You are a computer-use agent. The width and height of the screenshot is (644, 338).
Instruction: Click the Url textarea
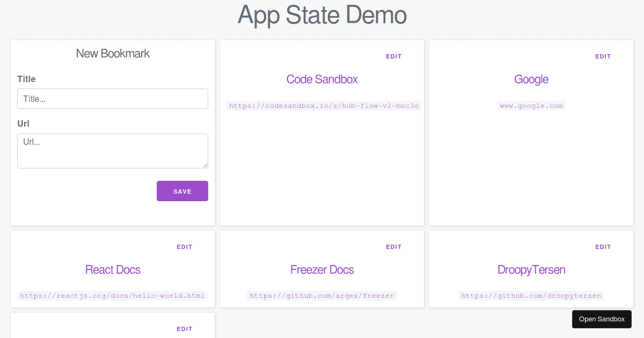(113, 151)
